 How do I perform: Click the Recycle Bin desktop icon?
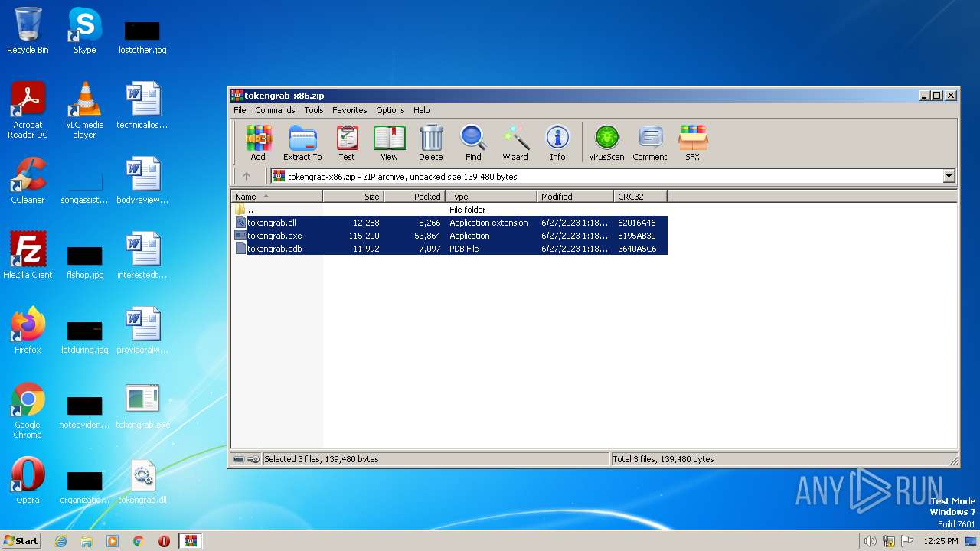(x=28, y=31)
